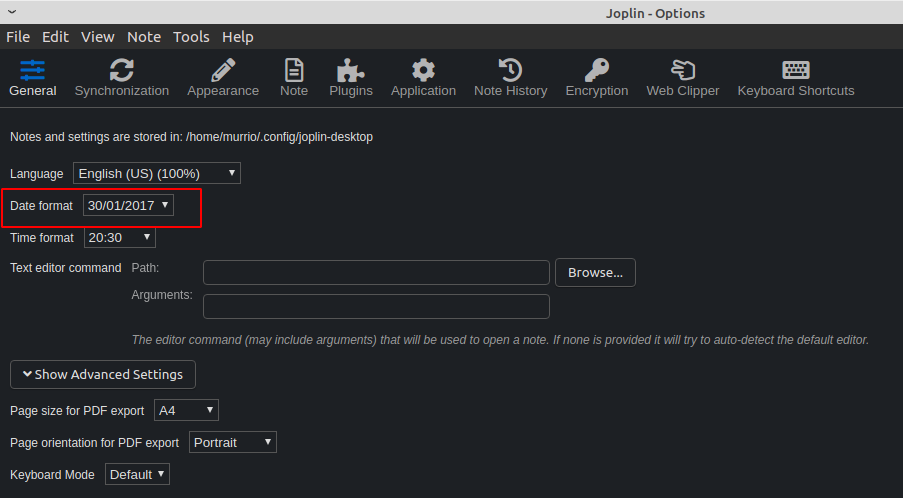Viewport: 903px width, 498px height.
Task: Click the notes storage path text
Action: pos(191,137)
